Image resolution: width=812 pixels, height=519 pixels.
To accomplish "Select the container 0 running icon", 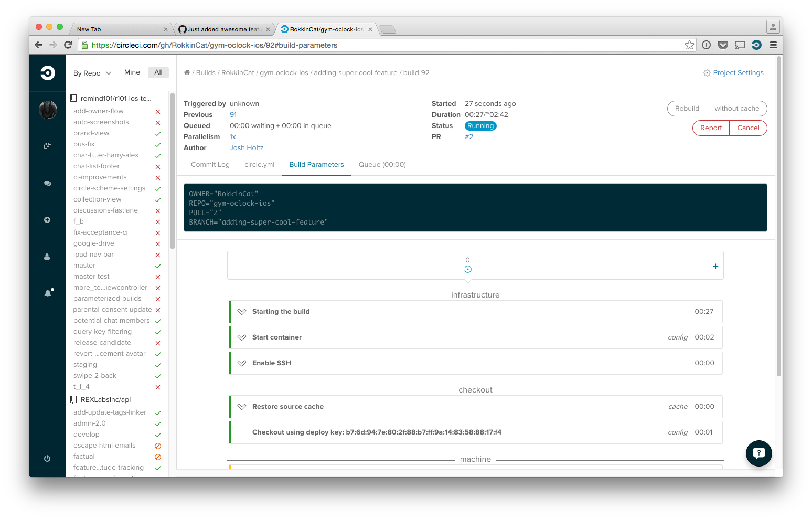I will tap(468, 269).
